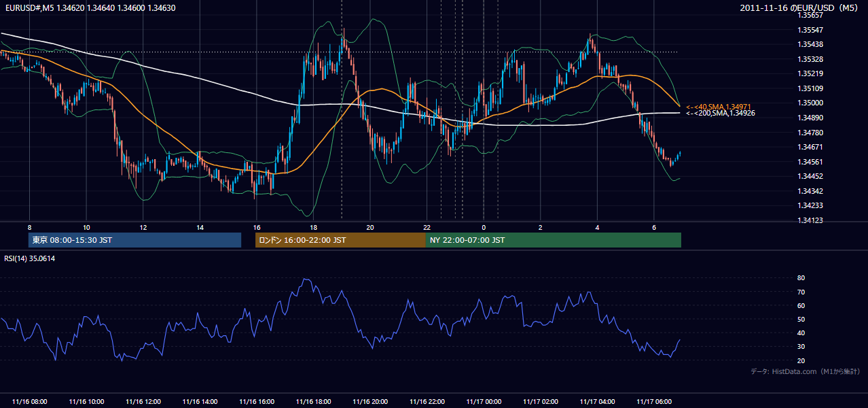Click the bottom time label 11/16 22:00
The image size is (868, 408).
427,402
